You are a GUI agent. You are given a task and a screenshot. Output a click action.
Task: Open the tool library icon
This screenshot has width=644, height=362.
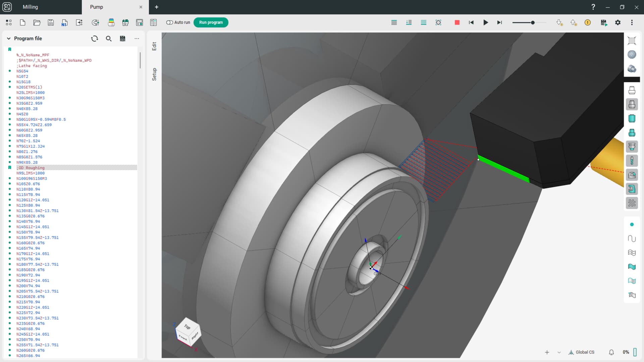coord(125,22)
